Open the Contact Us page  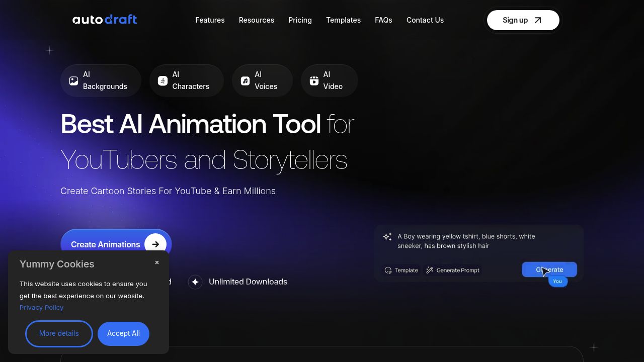pos(425,20)
